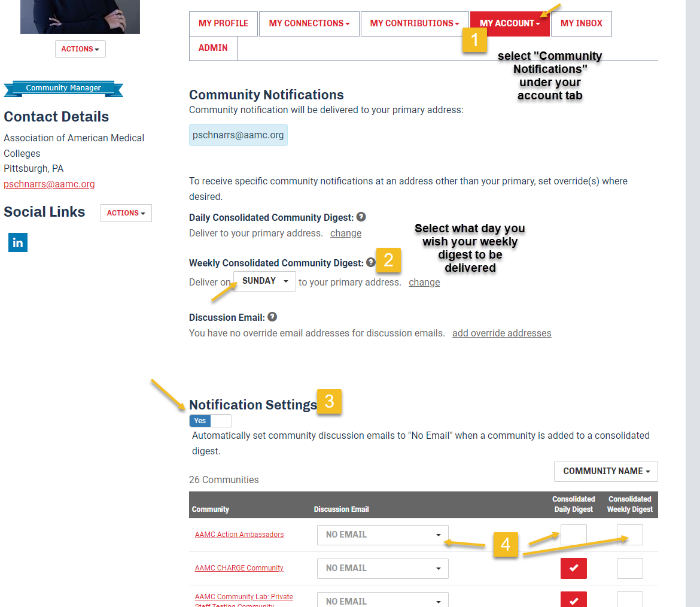
Task: Uncheck Daily Digest for AAMC CHARGE Community
Action: point(574,568)
